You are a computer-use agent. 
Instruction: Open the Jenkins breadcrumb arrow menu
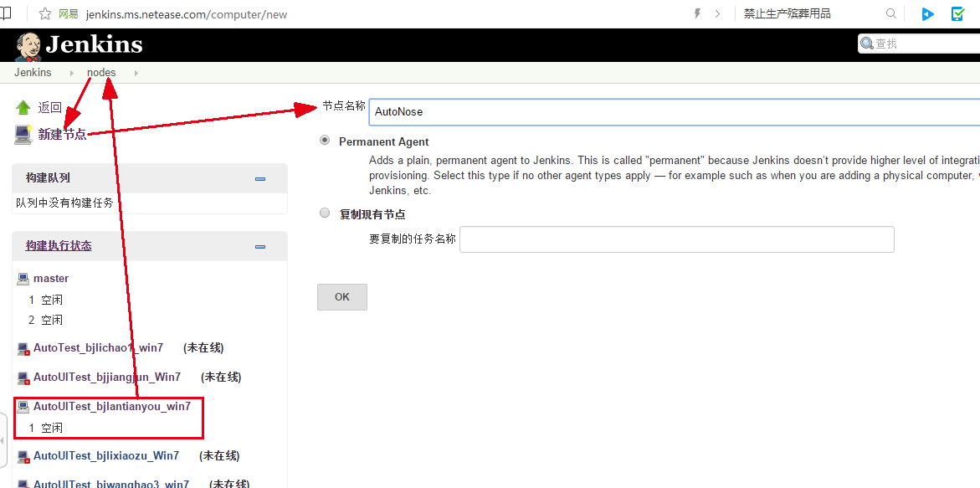click(x=72, y=73)
